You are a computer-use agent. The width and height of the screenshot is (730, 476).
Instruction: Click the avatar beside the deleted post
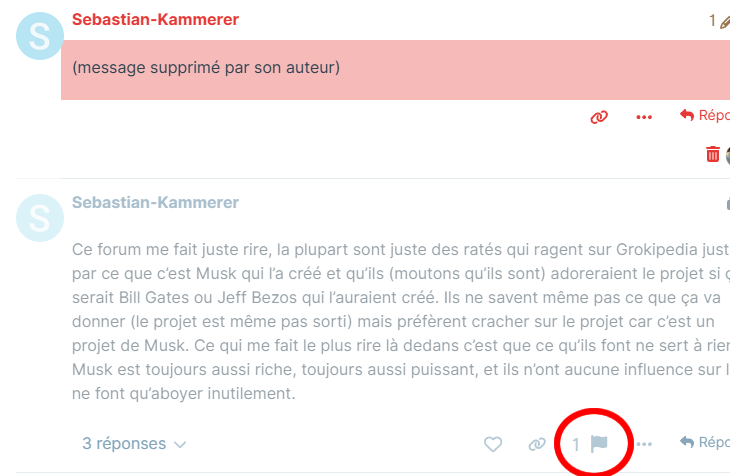(x=39, y=37)
